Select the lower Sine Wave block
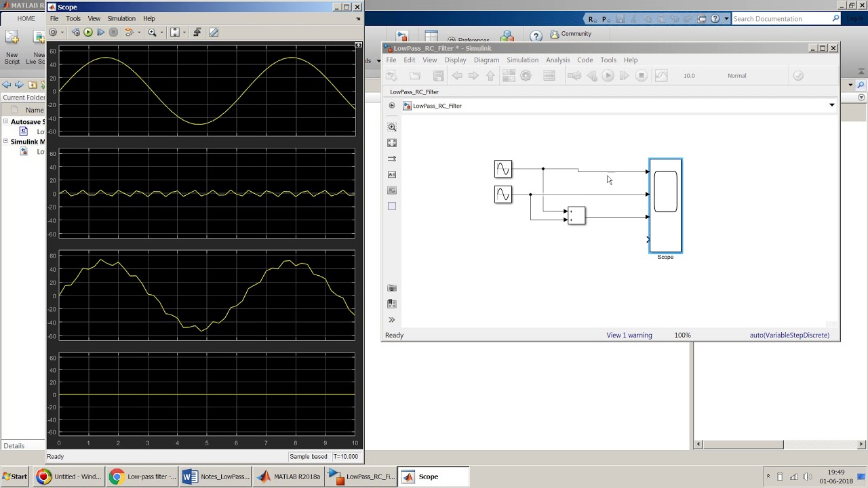The image size is (868, 488). click(503, 195)
